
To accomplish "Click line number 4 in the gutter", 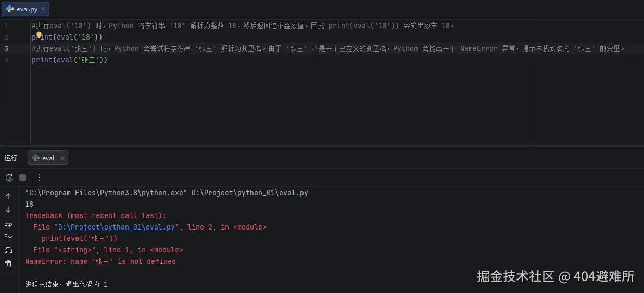I will [x=6, y=60].
